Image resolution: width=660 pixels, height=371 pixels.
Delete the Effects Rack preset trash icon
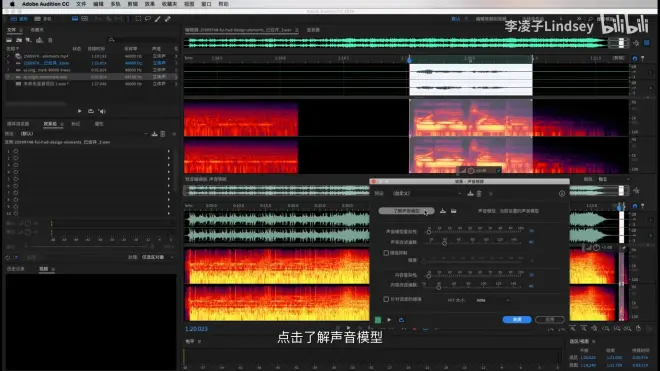click(163, 134)
